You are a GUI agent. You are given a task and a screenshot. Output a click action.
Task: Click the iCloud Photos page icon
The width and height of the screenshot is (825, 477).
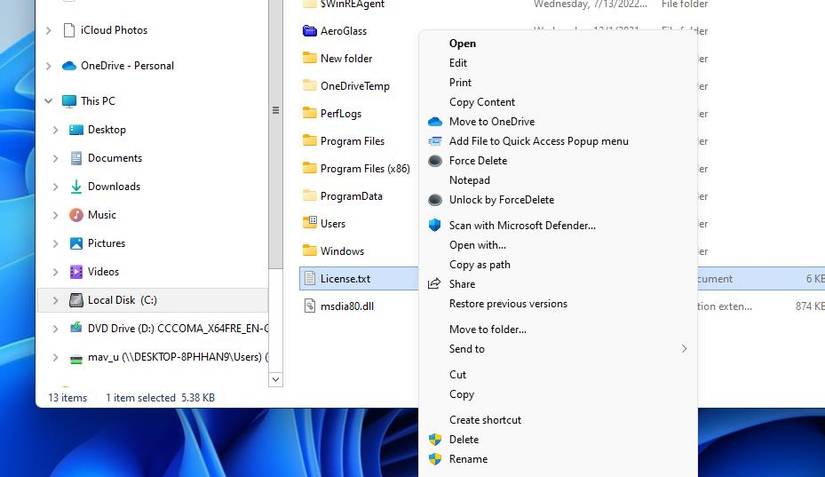pyautogui.click(x=69, y=31)
